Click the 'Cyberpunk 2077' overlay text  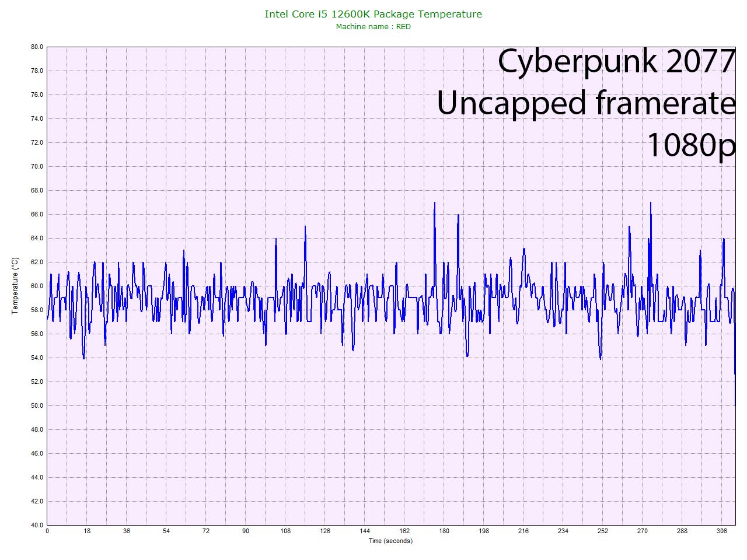pos(616,61)
